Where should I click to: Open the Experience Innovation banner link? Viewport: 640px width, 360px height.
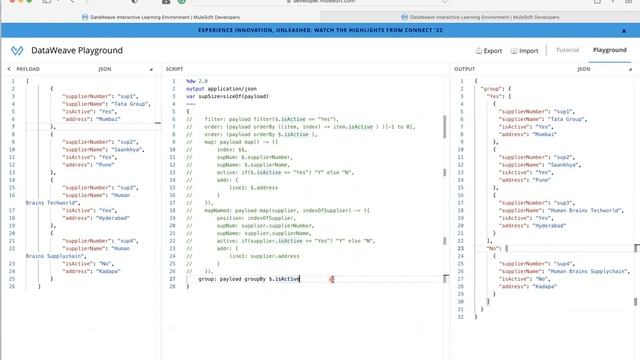tap(320, 30)
